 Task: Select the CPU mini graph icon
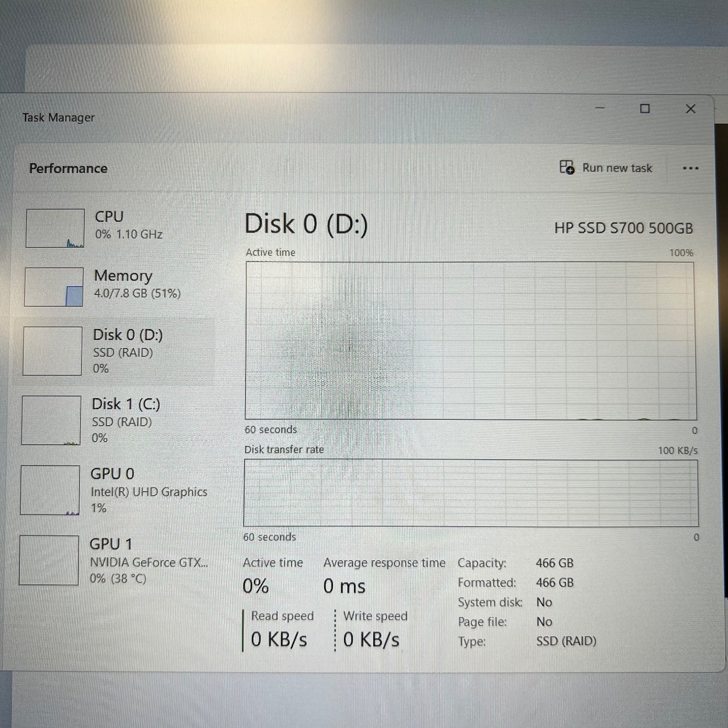pos(55,228)
